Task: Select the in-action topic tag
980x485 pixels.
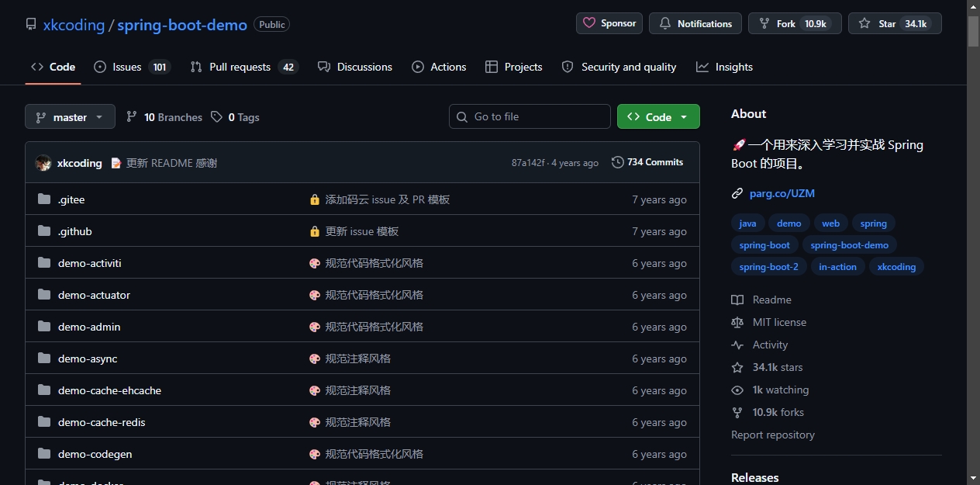Action: [838, 267]
